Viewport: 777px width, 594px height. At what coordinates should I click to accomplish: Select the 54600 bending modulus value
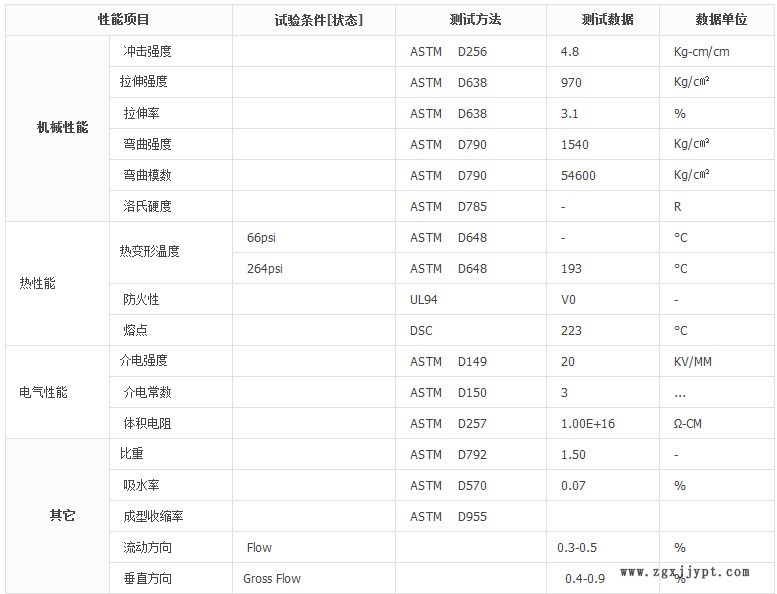pos(578,175)
